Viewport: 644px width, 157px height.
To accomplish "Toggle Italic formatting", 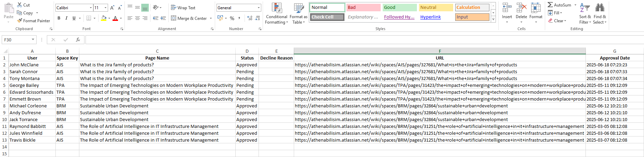I will click(x=66, y=18).
